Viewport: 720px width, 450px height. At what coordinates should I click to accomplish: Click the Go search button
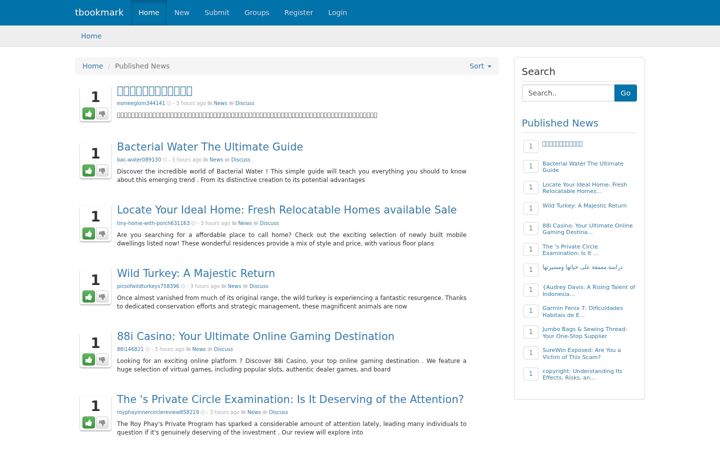625,93
